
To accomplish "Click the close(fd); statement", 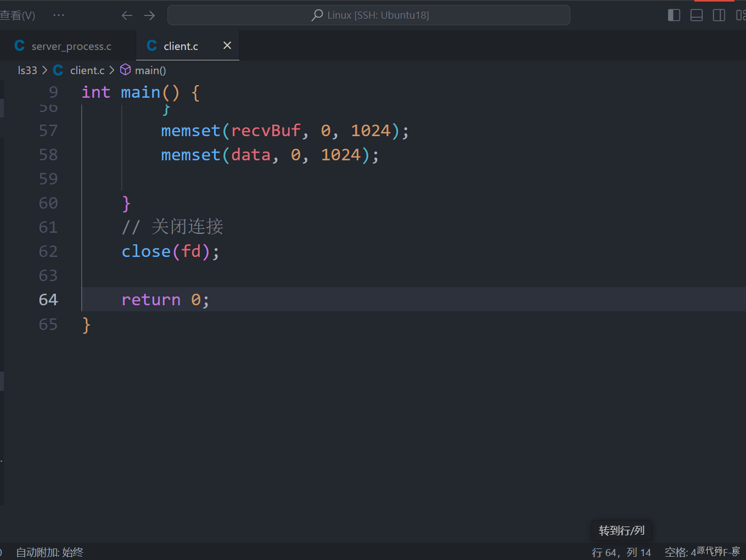I will [x=171, y=251].
